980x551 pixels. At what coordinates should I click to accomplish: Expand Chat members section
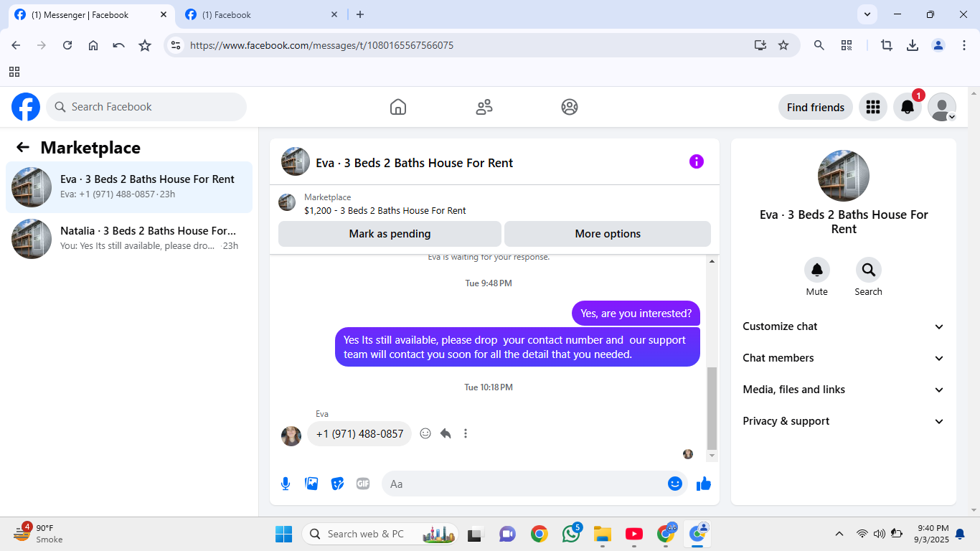(x=844, y=358)
